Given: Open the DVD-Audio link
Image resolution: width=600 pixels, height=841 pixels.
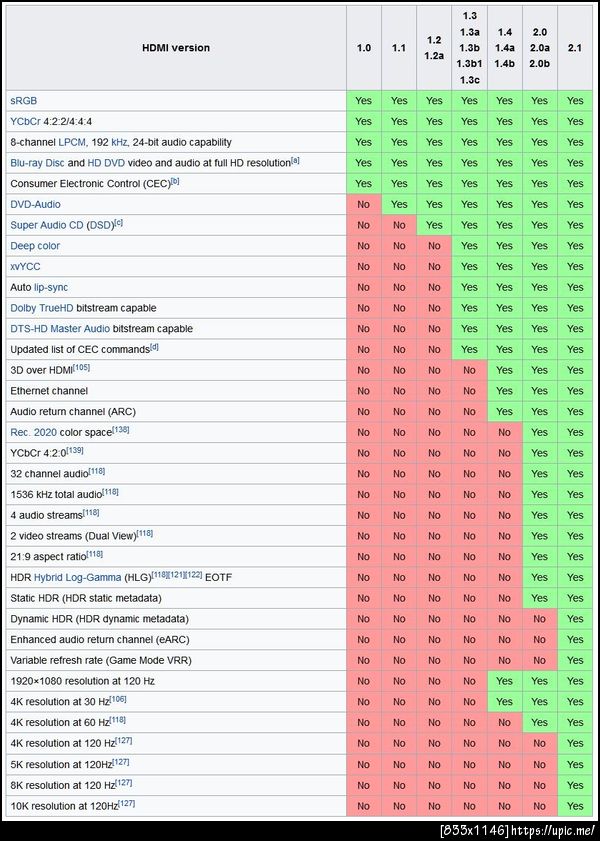Looking at the screenshot, I should pos(35,204).
